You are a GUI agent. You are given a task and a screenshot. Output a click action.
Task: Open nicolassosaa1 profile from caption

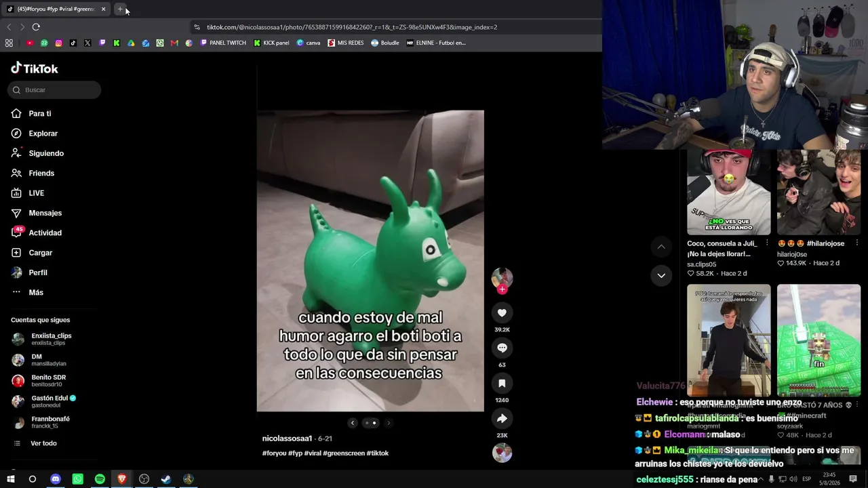coord(287,439)
